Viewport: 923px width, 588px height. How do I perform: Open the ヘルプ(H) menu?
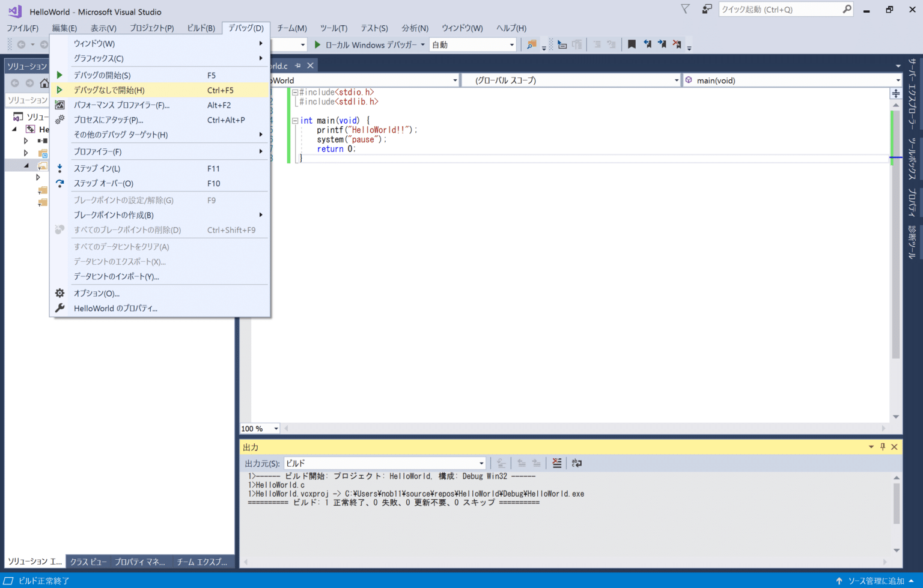coord(511,28)
